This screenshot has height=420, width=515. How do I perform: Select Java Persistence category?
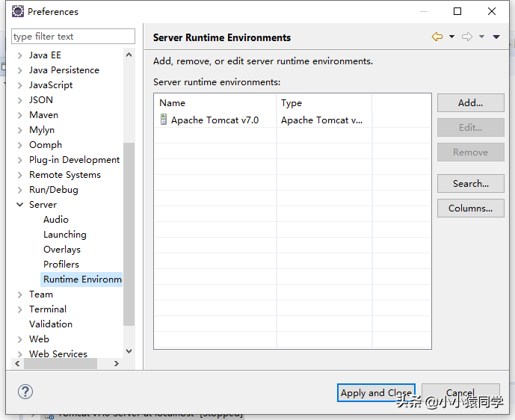point(64,70)
